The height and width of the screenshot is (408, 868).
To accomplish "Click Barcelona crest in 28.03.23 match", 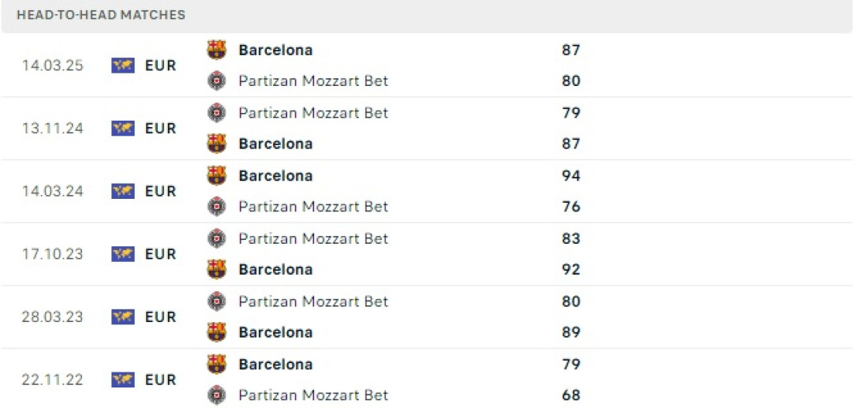I will pyautogui.click(x=216, y=332).
